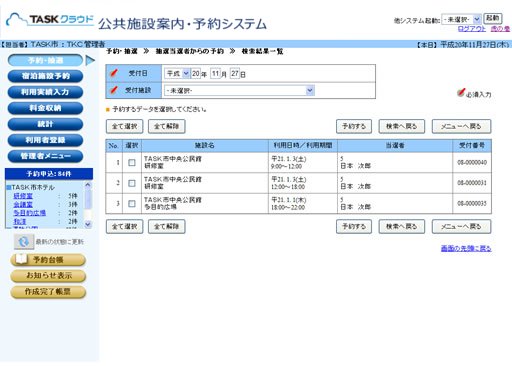
Task: Open the 受付施設 dropdown showing 未選択
Action: click(x=239, y=90)
